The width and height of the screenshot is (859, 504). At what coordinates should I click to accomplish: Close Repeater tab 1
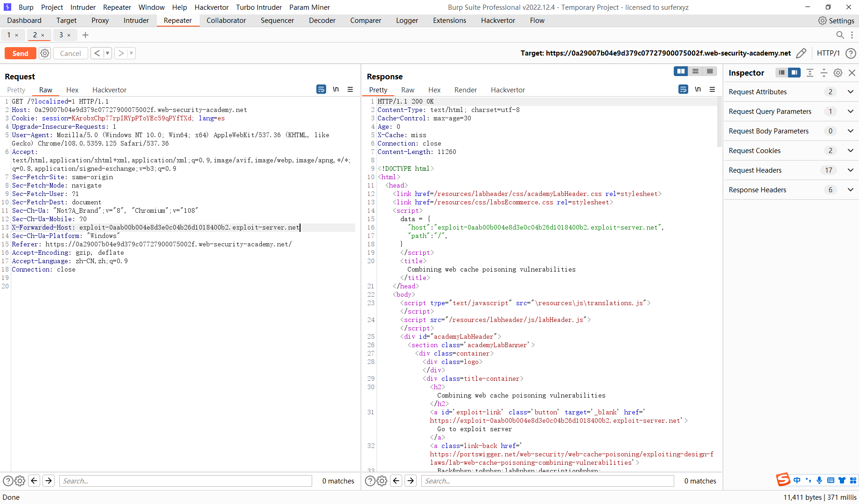[17, 35]
